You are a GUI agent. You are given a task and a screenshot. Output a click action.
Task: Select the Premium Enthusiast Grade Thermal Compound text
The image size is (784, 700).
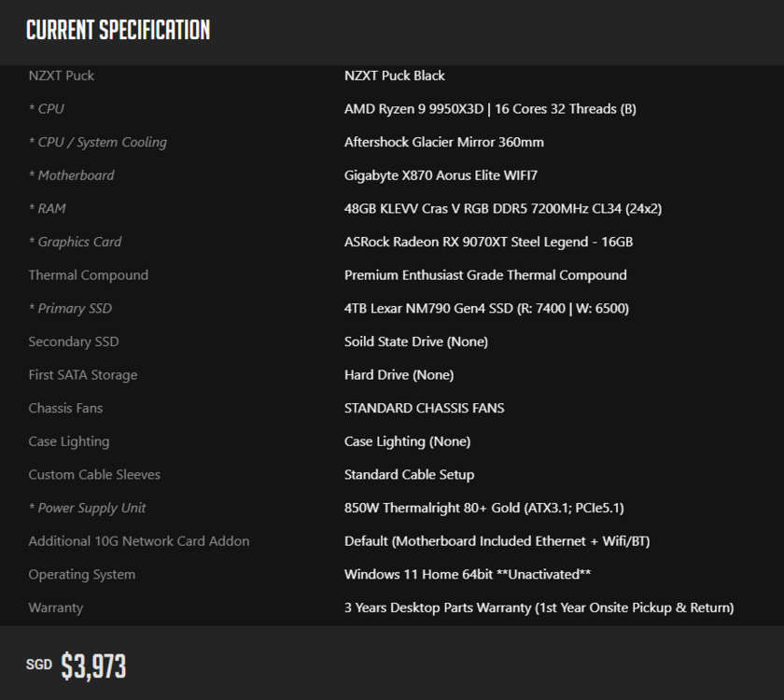click(485, 275)
